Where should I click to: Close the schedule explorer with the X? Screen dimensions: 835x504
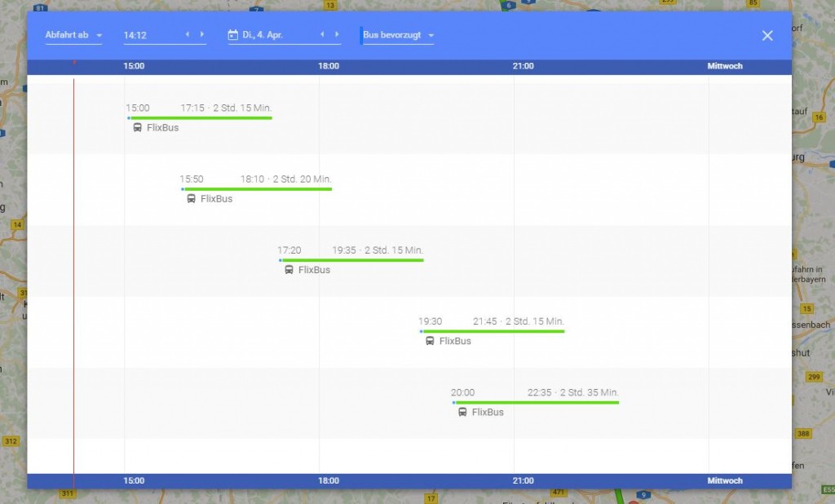767,36
